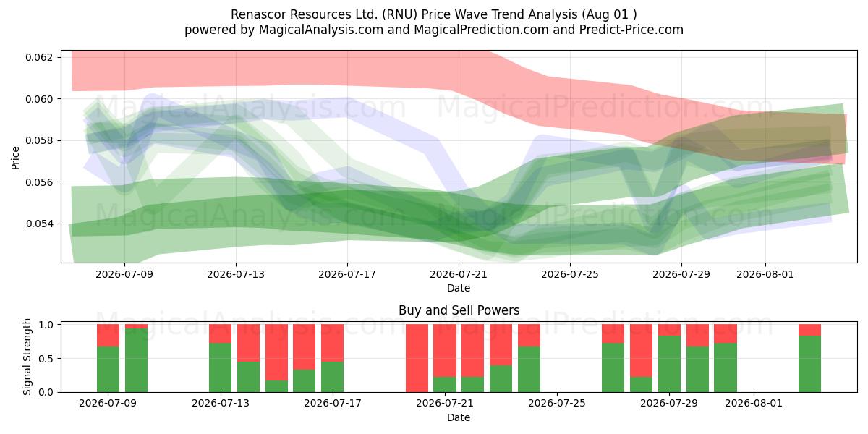Image resolution: width=868 pixels, height=434 pixels.
Task: Select the 0.5 tick on the Signal Strength axis
Action: click(47, 359)
